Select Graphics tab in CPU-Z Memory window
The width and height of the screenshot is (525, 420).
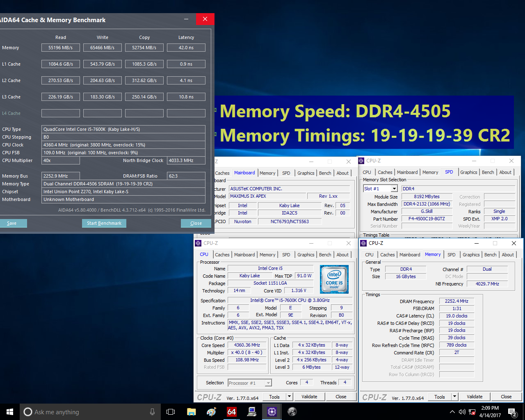(471, 255)
